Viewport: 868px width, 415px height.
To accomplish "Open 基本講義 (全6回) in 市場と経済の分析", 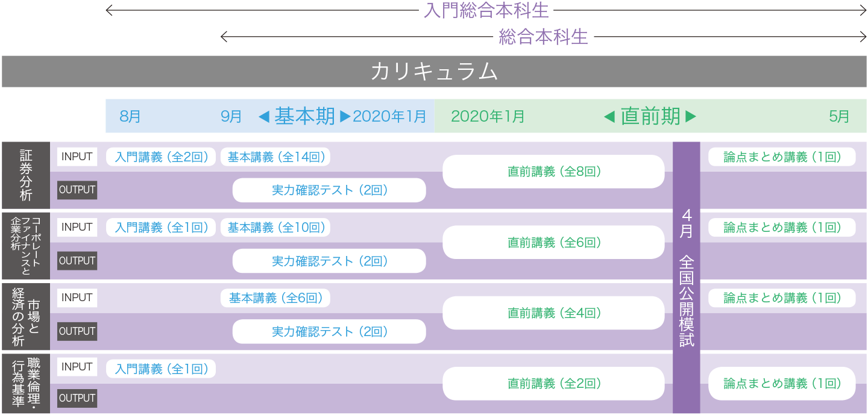I will click(x=276, y=298).
